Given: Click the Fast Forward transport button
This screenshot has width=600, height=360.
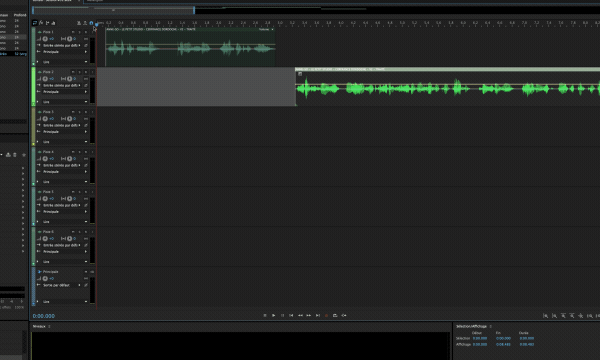Looking at the screenshot, I should coord(309,316).
